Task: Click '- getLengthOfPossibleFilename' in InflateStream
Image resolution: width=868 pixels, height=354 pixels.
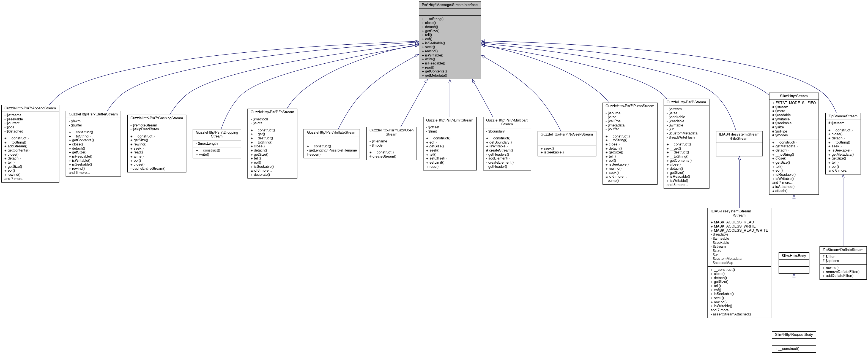Action: click(x=332, y=150)
